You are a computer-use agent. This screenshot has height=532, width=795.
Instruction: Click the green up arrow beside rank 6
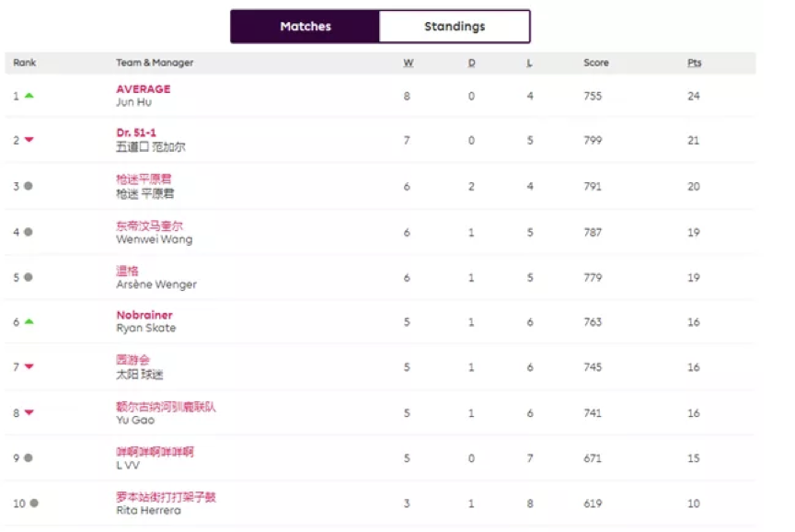29,321
